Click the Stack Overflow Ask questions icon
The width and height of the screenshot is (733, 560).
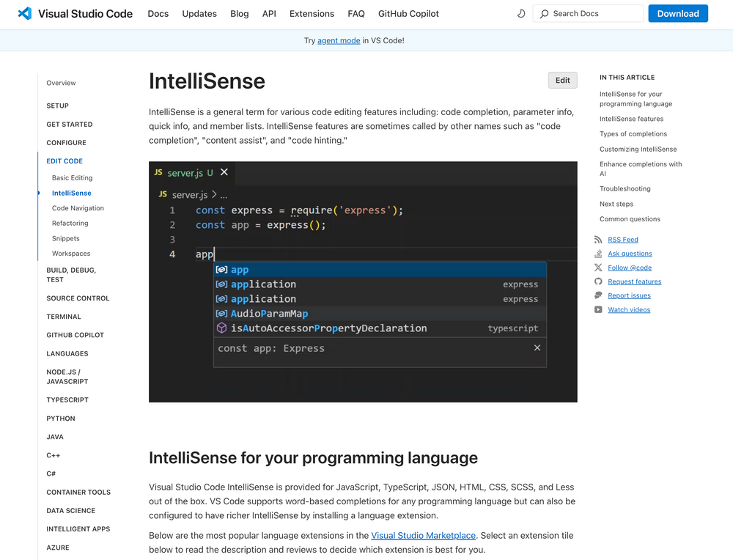(598, 254)
